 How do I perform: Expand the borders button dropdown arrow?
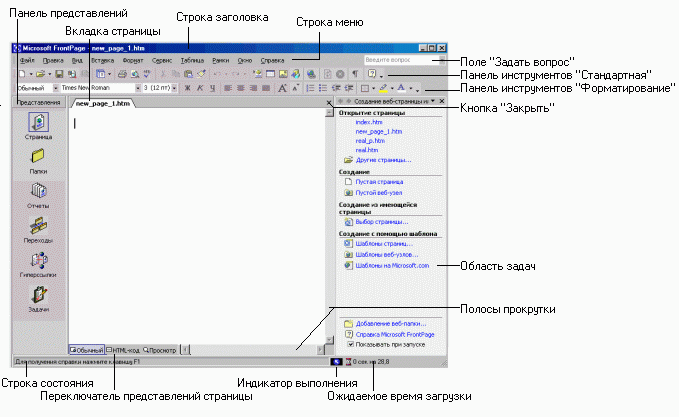pos(373,88)
